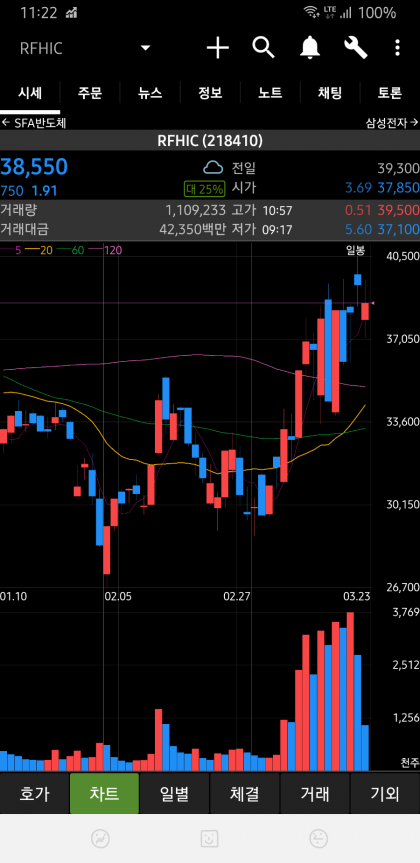Image resolution: width=420 pixels, height=863 pixels.
Task: Open the 채팅 tab
Action: tap(330, 93)
